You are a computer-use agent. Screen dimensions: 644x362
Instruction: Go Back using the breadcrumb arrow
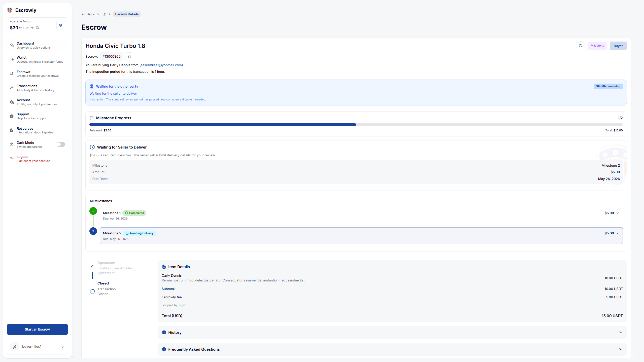tap(88, 14)
